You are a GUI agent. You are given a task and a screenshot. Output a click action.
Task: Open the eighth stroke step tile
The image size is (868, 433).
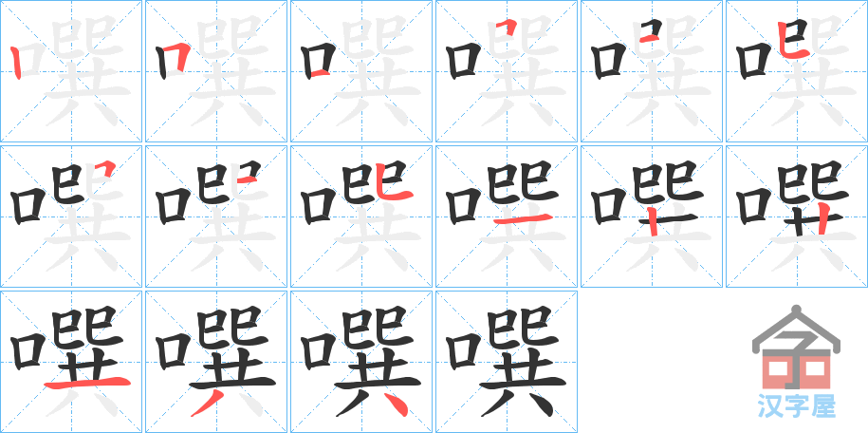pos(216,216)
